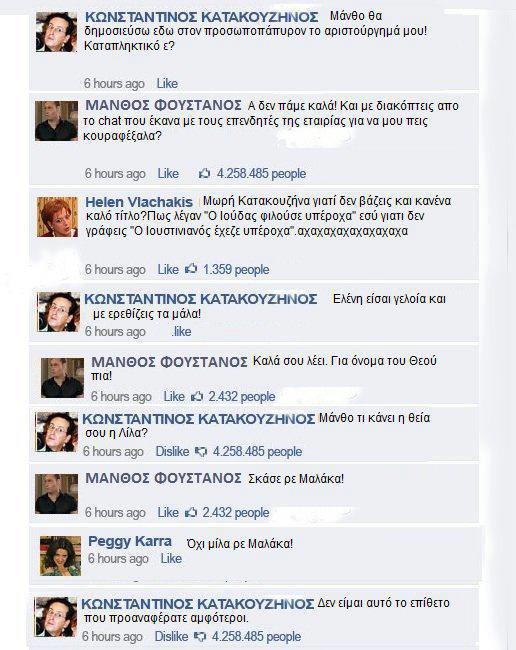Dislike the 'θεία σου η Λίλα' comment
The height and width of the screenshot is (650, 516).
click(172, 451)
